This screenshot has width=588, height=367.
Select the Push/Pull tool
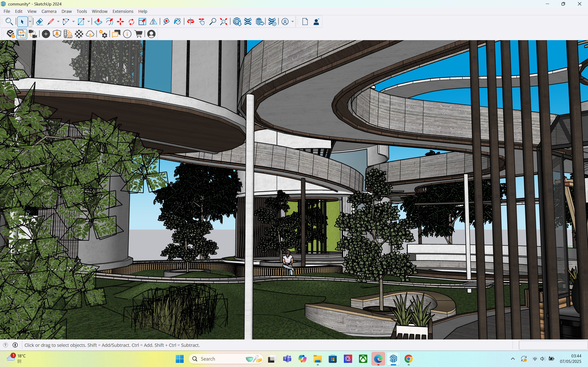98,22
